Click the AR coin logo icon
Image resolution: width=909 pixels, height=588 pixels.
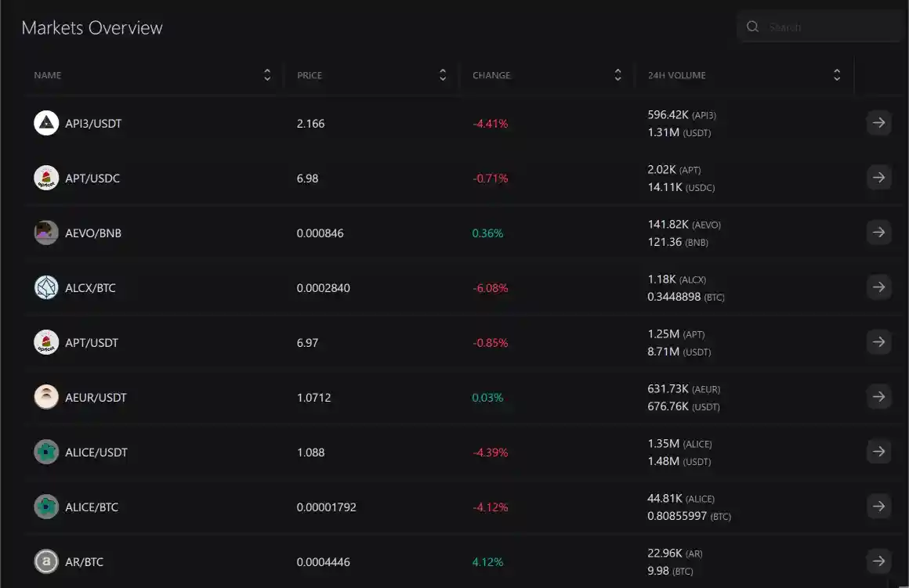click(x=46, y=561)
